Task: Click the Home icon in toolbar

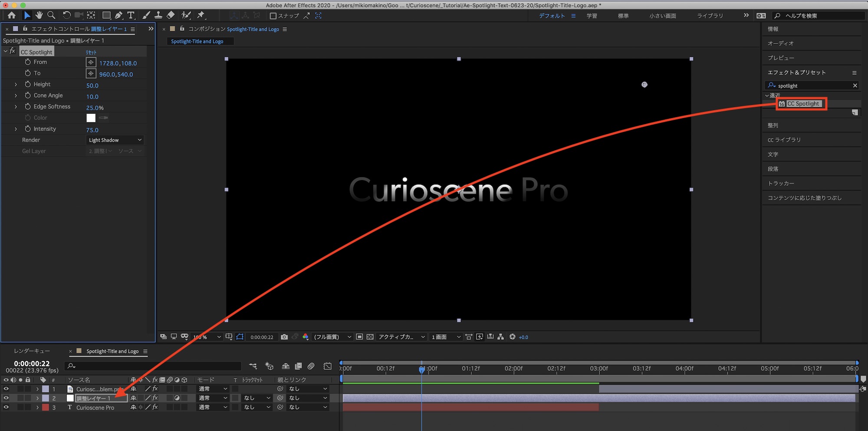Action: [x=12, y=15]
